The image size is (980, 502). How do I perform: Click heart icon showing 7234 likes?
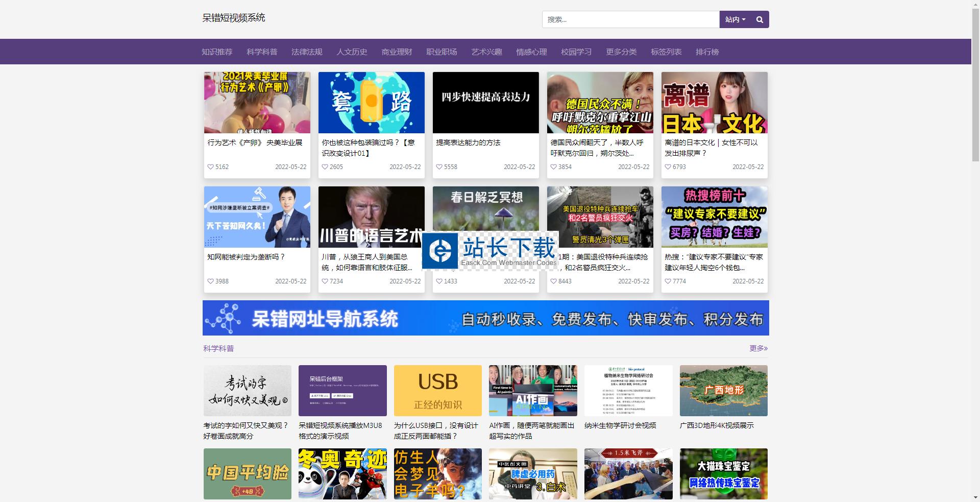click(325, 281)
